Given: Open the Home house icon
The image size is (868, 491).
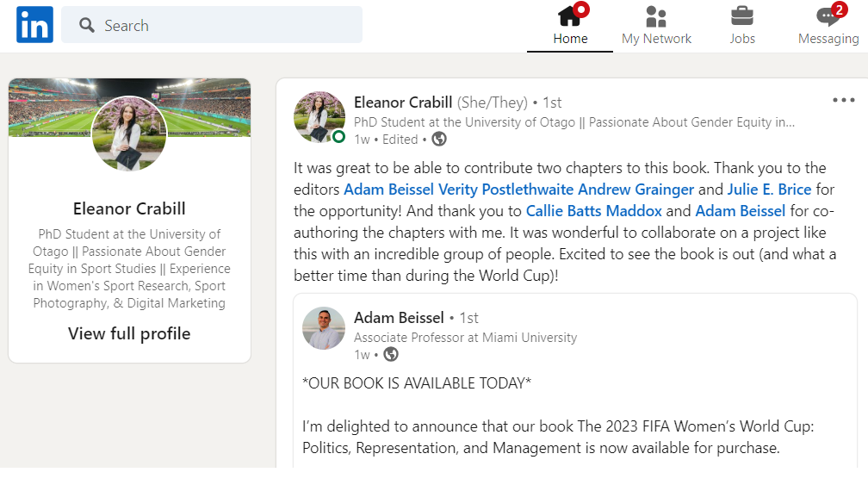Looking at the screenshot, I should point(570,16).
